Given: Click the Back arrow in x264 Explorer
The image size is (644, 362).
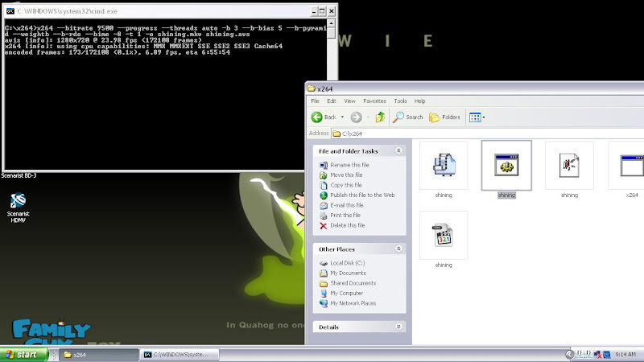Looking at the screenshot, I should [324, 117].
